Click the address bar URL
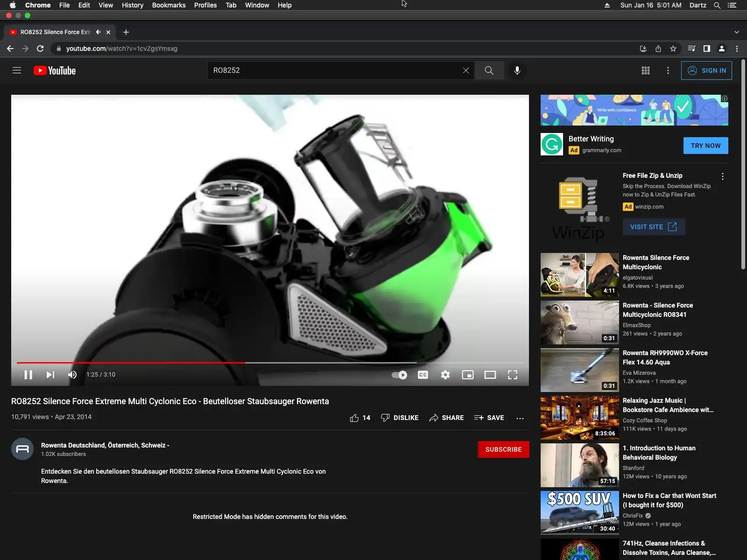The image size is (747, 560). [x=121, y=49]
